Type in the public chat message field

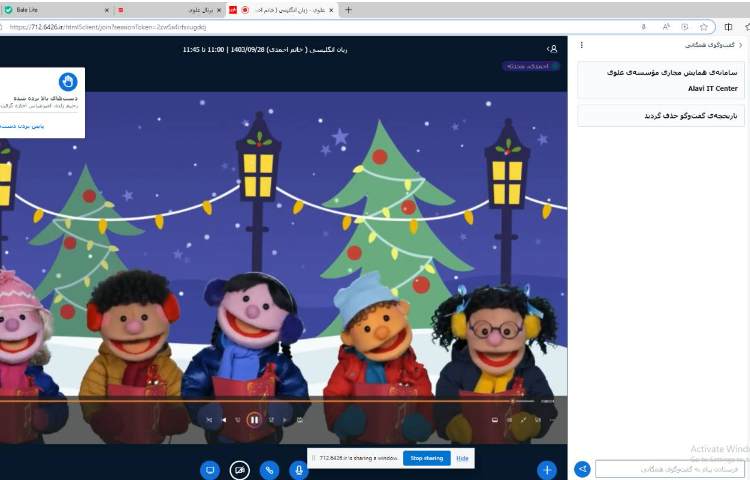(x=670, y=468)
